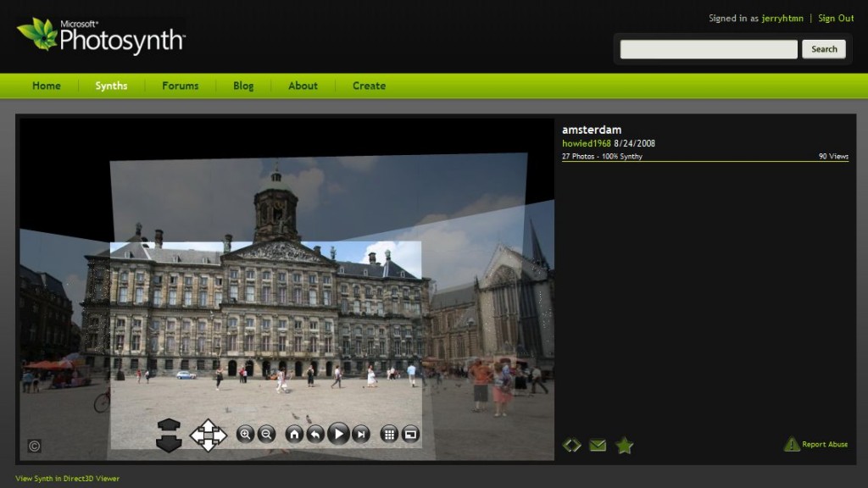Viewport: 868px width, 488px height.
Task: Go to the Forums tab
Action: coord(181,86)
